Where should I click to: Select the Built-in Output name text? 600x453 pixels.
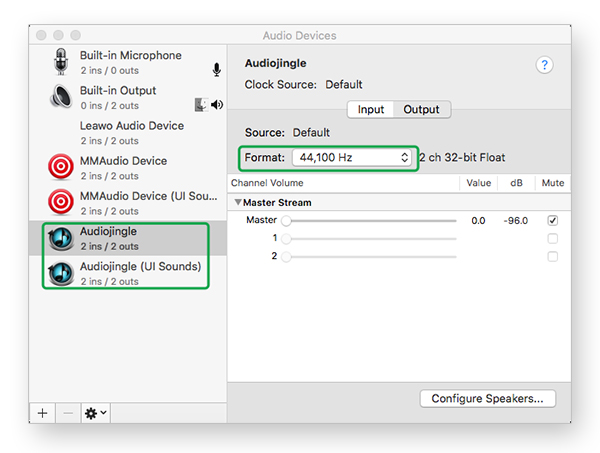[118, 91]
